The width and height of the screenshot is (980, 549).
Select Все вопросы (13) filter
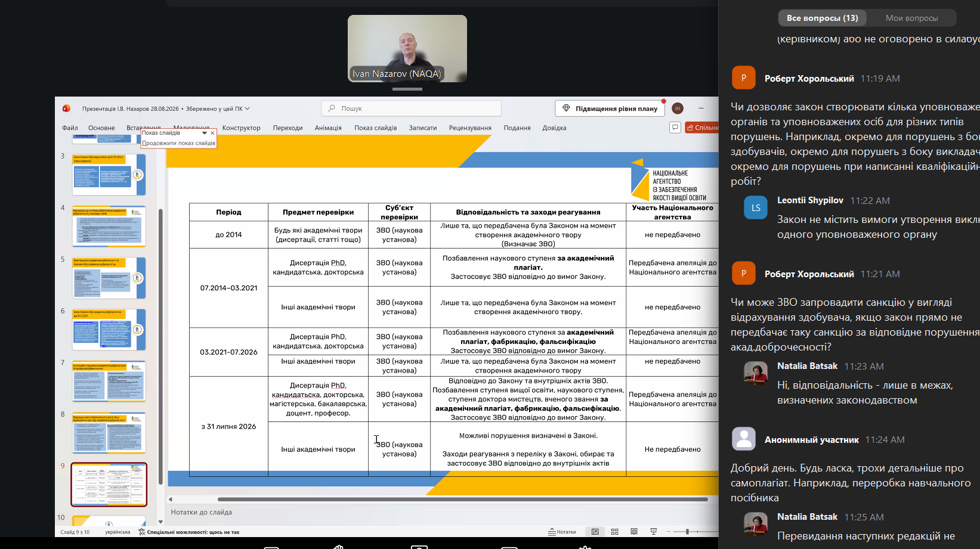[822, 18]
